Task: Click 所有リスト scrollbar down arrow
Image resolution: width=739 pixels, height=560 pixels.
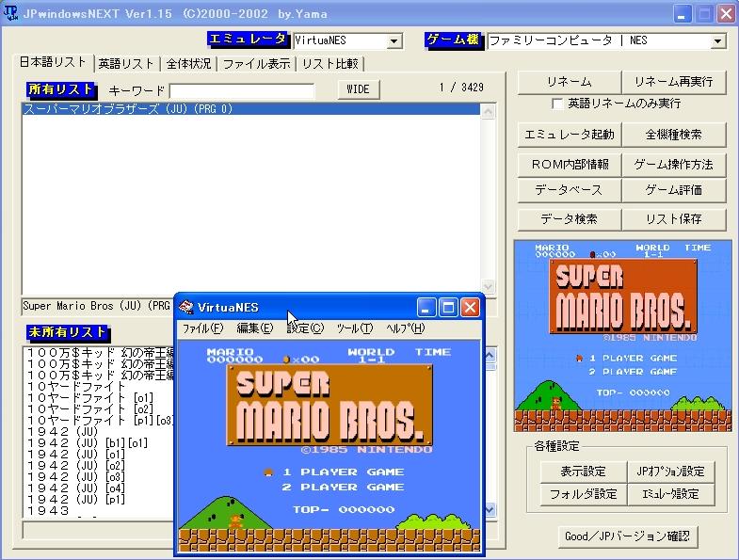Action: click(x=488, y=286)
